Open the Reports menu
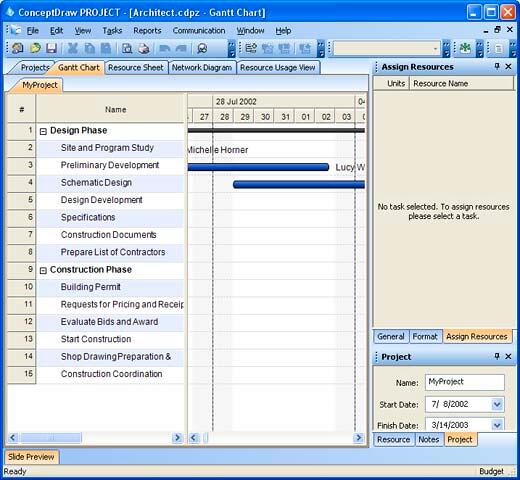Viewport: 520px width, 480px height. [x=147, y=31]
